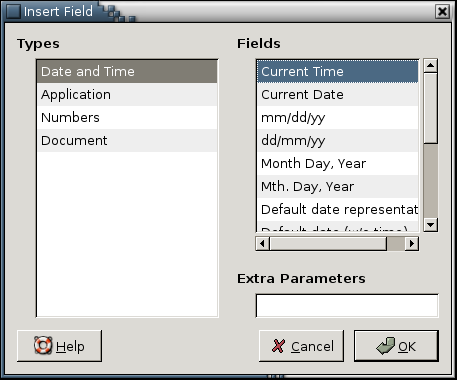This screenshot has height=380, width=457.
Task: Pick the dd/mm/yy field
Action: [x=338, y=141]
